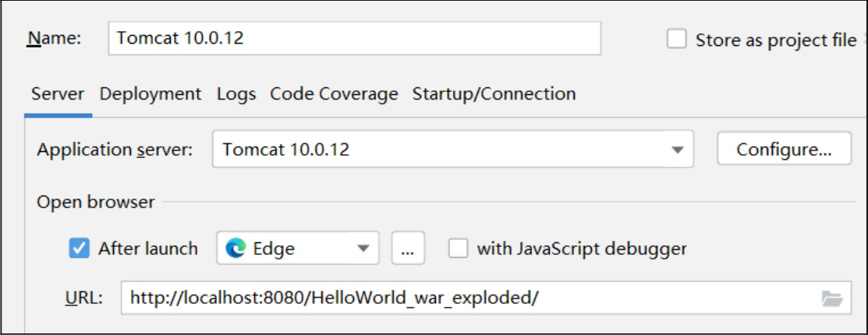
Task: Open the Deployment tab
Action: click(151, 94)
